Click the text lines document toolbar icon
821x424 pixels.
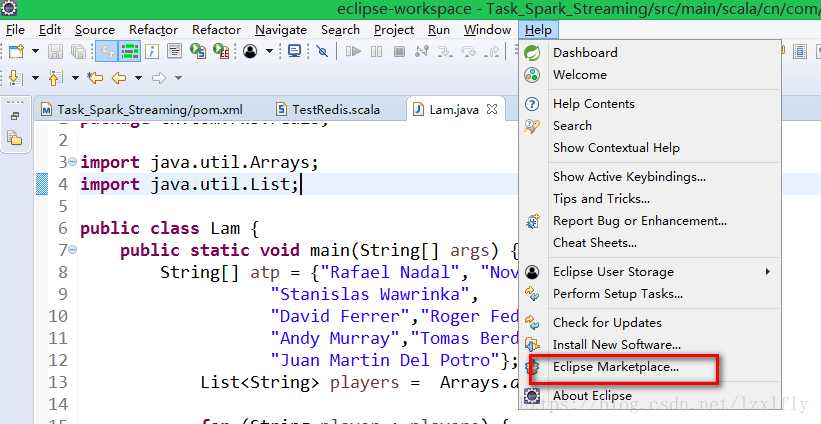[x=174, y=51]
